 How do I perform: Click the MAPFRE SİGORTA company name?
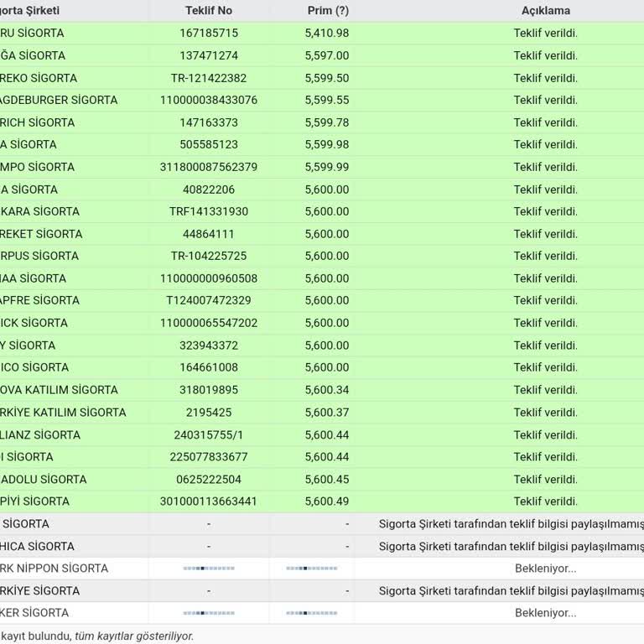[40, 300]
